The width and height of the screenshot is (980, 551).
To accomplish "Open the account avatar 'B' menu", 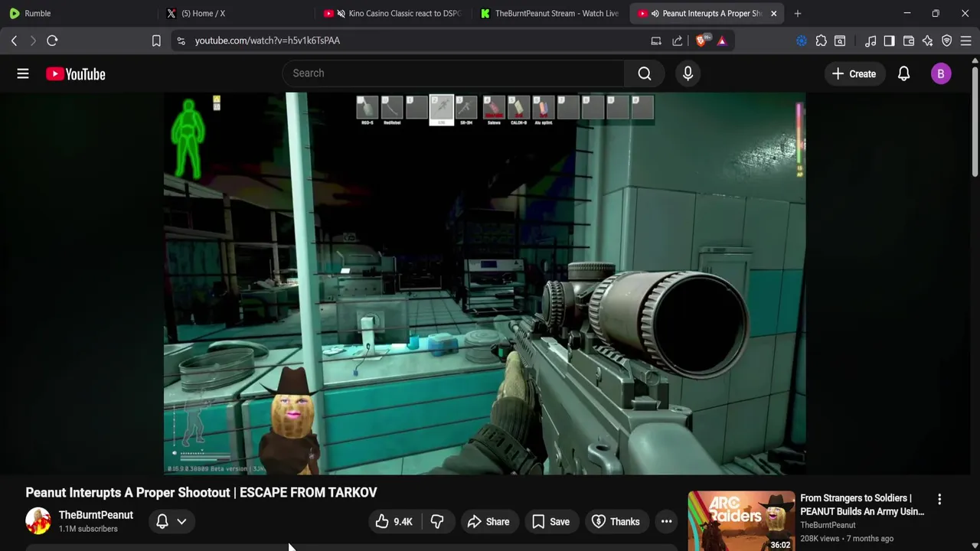I will [x=941, y=73].
